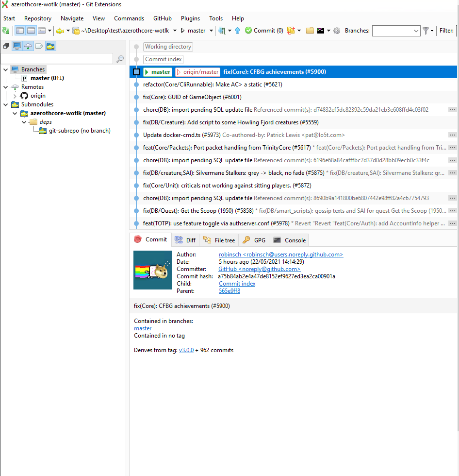
Task: Click the yellow submarine submodules toolbar icon
Action: 60,30
